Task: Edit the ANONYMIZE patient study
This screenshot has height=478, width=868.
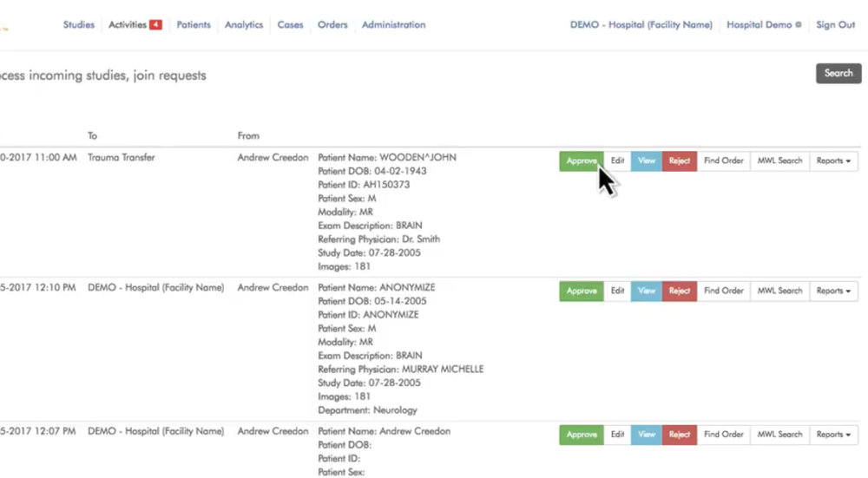Action: 617,291
